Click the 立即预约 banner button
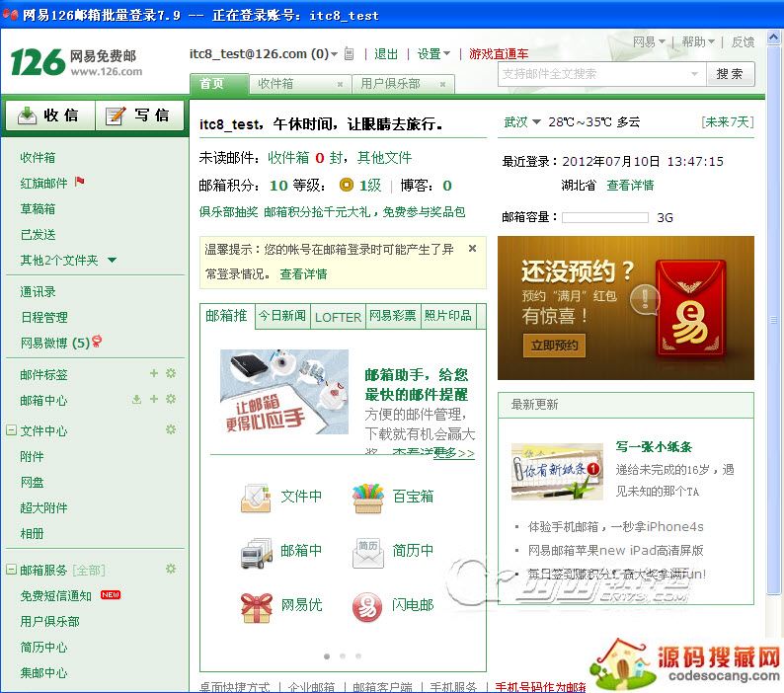Screen dimensions: 784x693 [554, 345]
